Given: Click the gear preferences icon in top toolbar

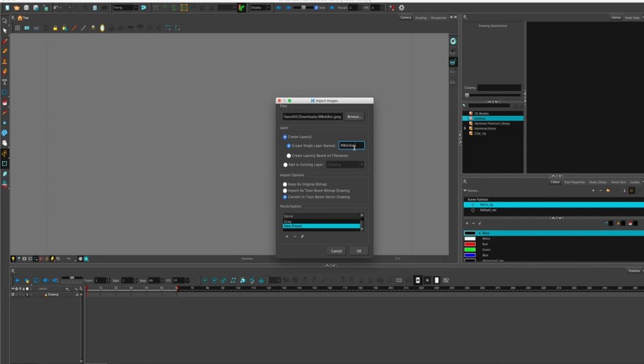Looking at the screenshot, I should point(401,8).
